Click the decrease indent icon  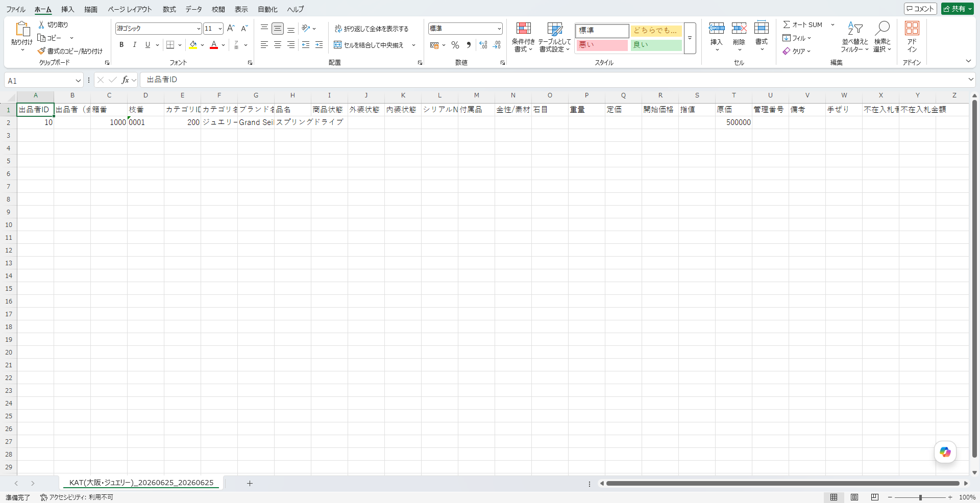click(306, 45)
